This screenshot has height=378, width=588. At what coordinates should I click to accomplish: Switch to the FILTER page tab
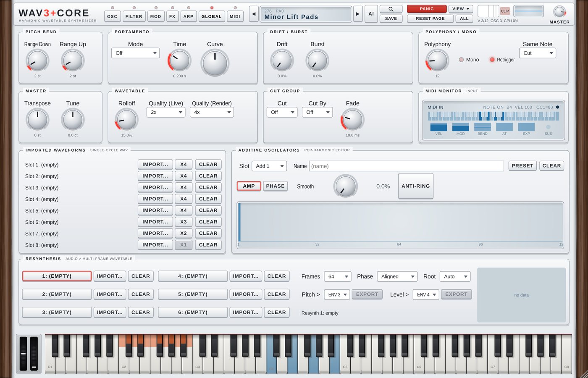pos(134,16)
